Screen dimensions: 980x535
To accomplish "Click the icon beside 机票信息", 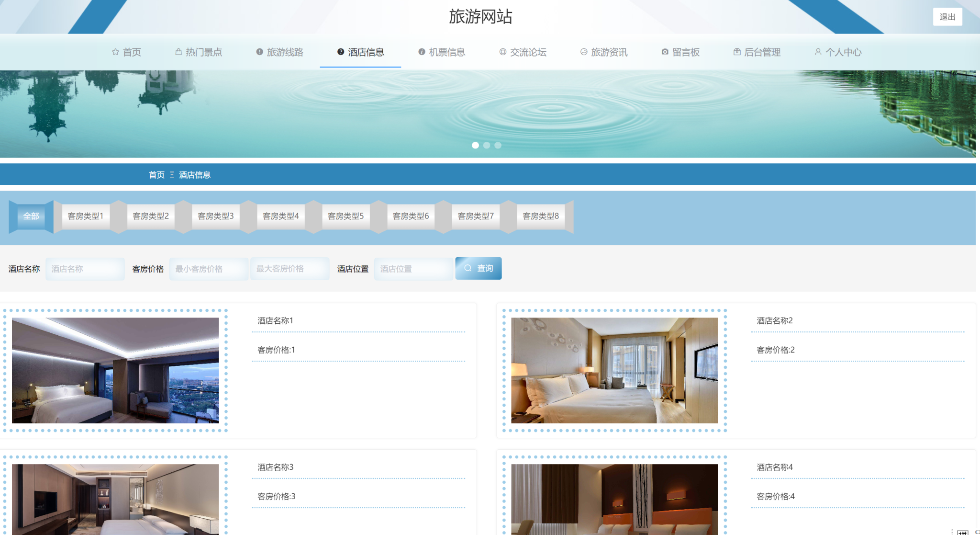I will coord(422,52).
